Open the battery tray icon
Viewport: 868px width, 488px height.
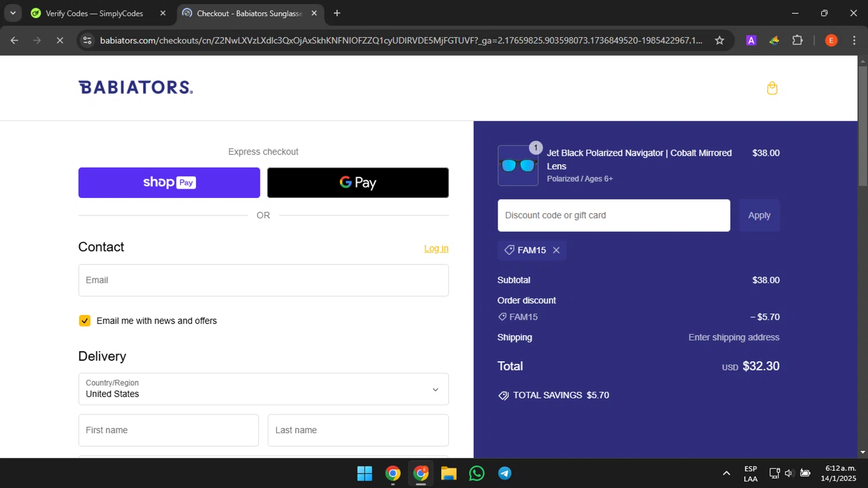805,474
